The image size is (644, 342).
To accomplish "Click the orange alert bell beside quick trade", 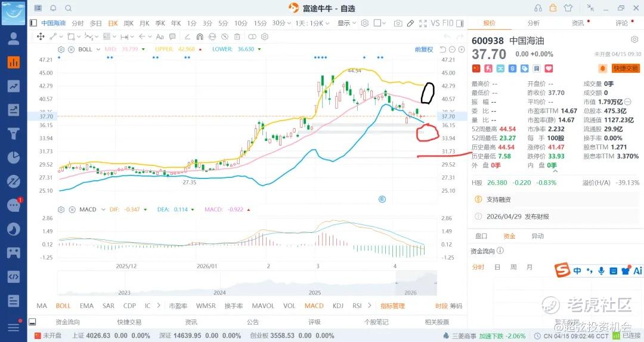I will pyautogui.click(x=603, y=68).
